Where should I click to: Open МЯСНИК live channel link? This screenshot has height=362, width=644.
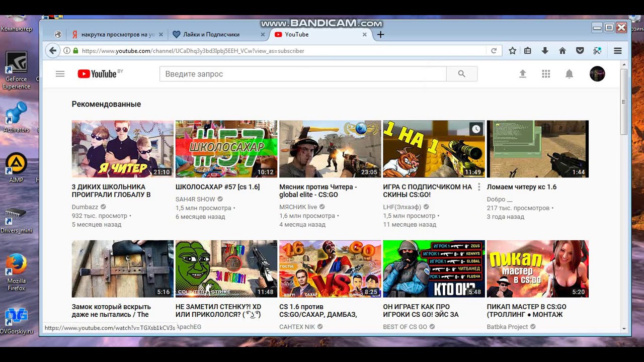tap(298, 207)
